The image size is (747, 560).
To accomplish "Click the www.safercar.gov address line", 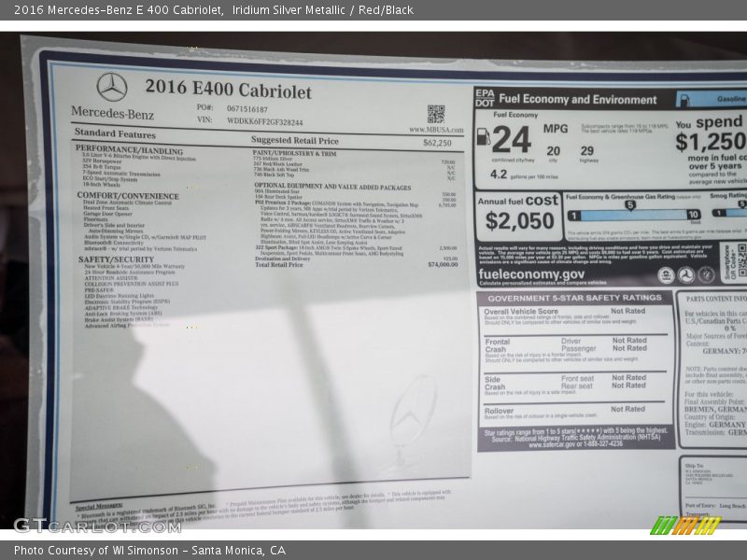I will click(575, 444).
